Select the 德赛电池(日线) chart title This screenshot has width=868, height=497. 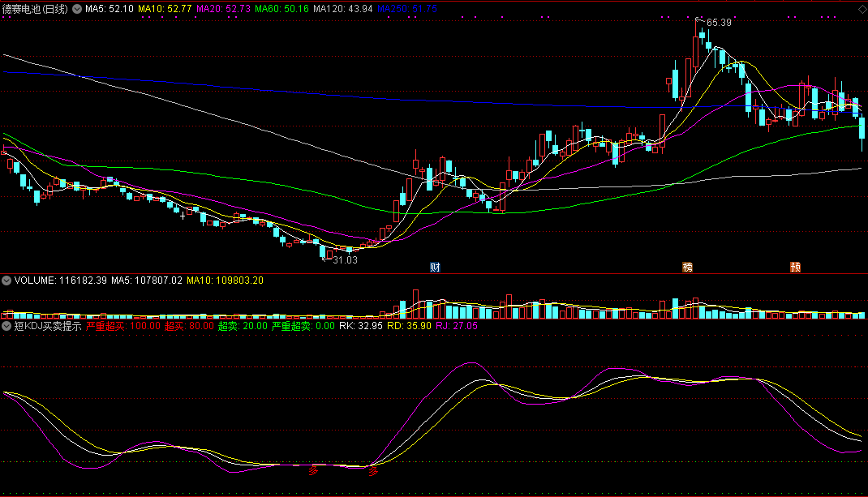click(x=36, y=9)
